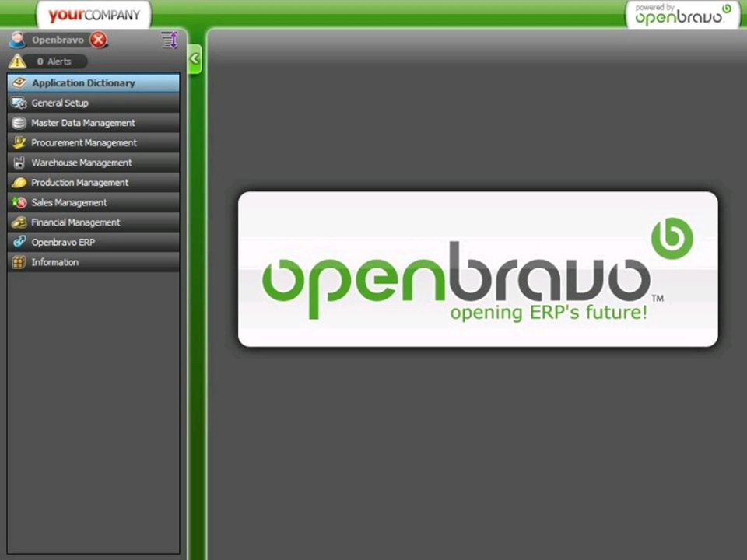Open the Information menu entry
747x560 pixels.
pyautogui.click(x=93, y=262)
